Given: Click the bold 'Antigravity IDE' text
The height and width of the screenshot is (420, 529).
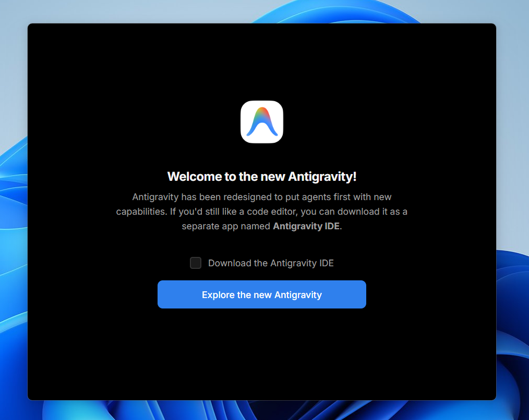Looking at the screenshot, I should click(x=306, y=226).
